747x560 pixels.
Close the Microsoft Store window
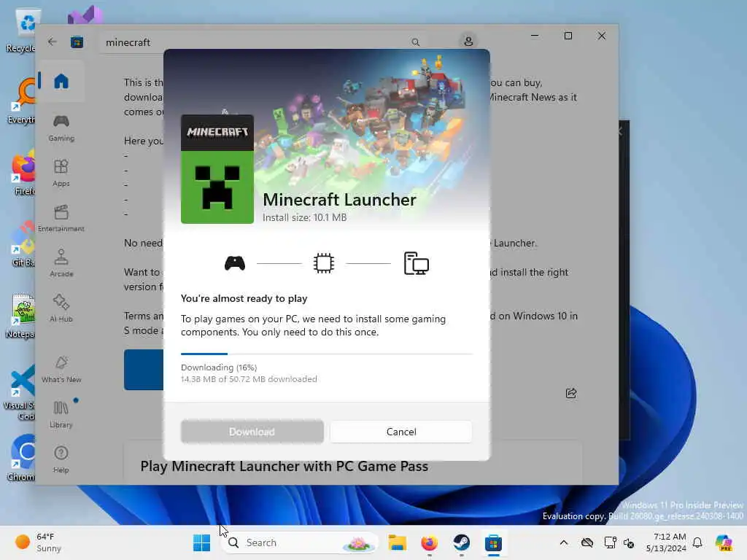tap(602, 36)
